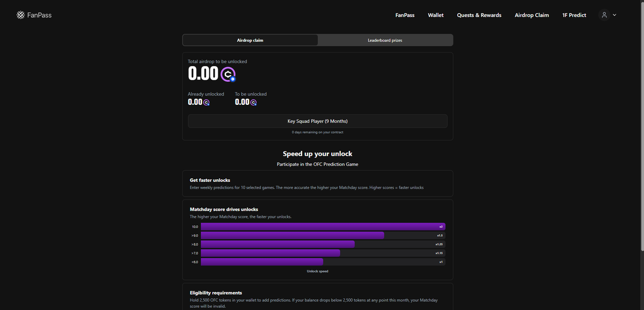Expand the account menu chevron
This screenshot has width=644, height=310.
[614, 15]
